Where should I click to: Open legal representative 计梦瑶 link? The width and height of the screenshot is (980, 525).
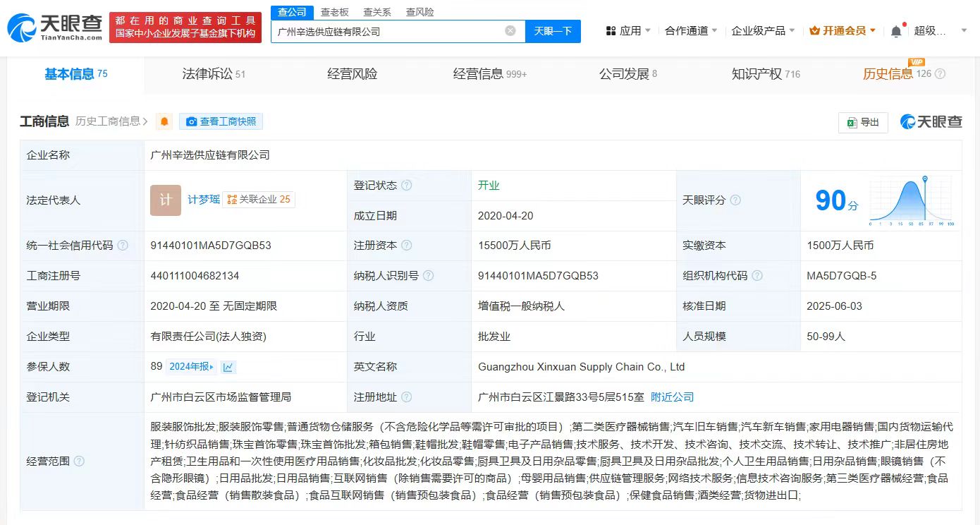pos(204,200)
